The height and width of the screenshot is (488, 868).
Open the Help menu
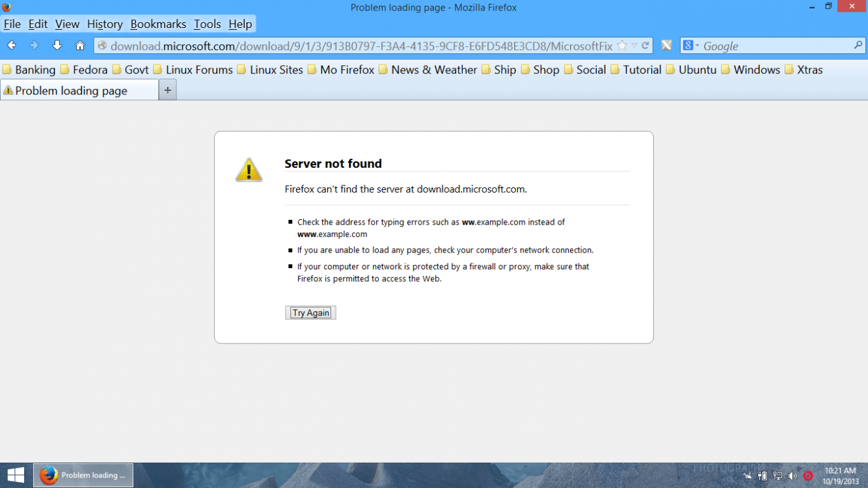coord(240,24)
